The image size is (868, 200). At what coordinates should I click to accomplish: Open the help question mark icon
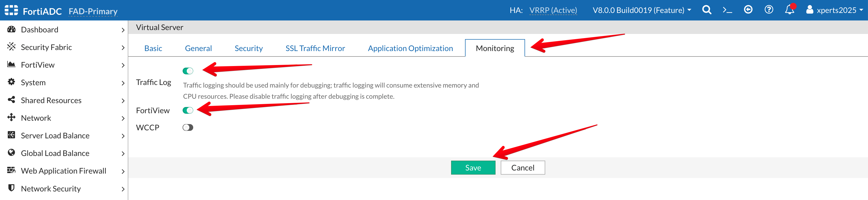[769, 10]
